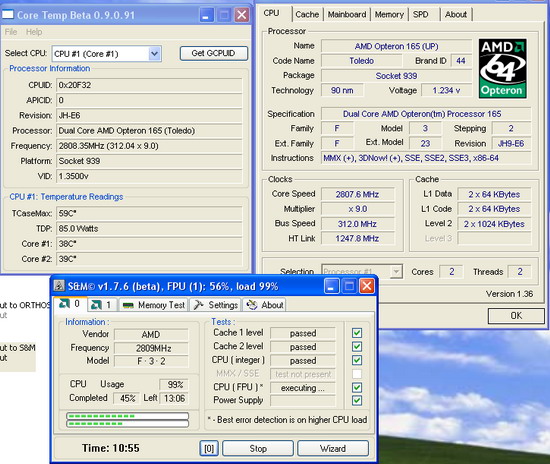
Task: Launch the S&M Wizard
Action: pyautogui.click(x=333, y=448)
